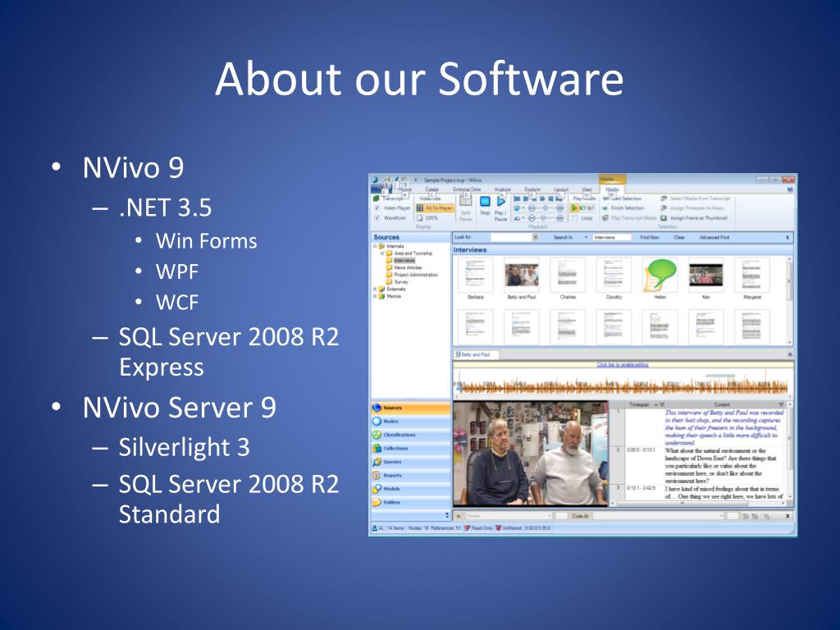Click the Stop playback icon in ribbon

[485, 202]
